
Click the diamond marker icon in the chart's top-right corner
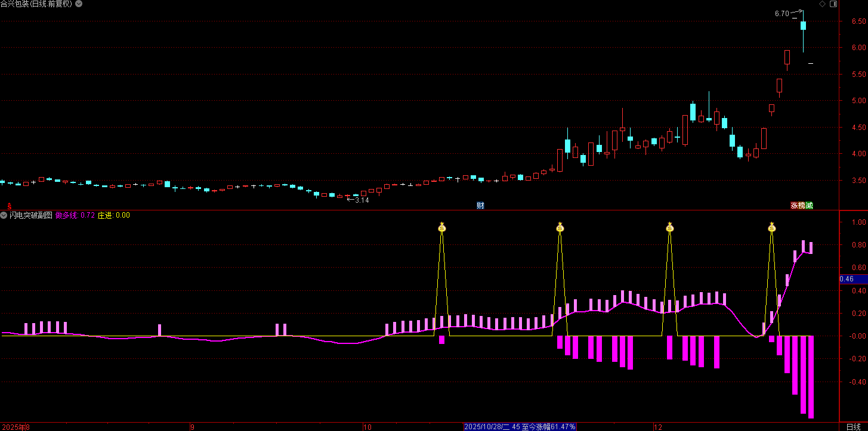click(x=823, y=4)
